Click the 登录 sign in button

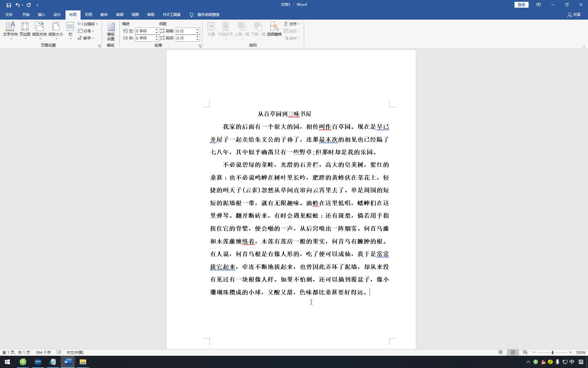tap(521, 5)
